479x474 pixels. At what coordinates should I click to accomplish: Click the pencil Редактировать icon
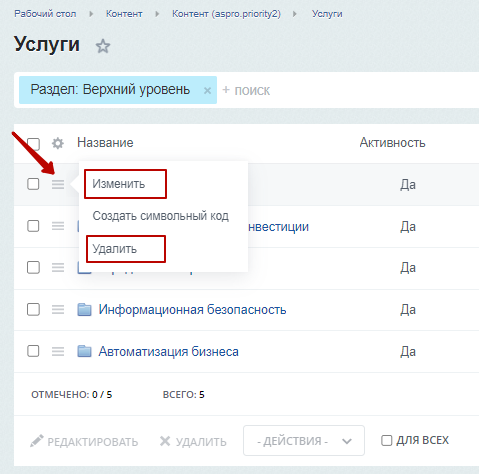37,441
